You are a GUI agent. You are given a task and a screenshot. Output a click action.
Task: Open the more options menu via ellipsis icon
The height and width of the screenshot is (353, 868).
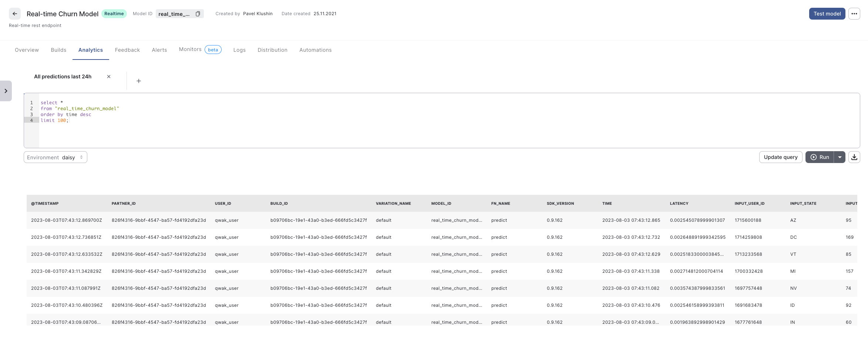(x=854, y=14)
